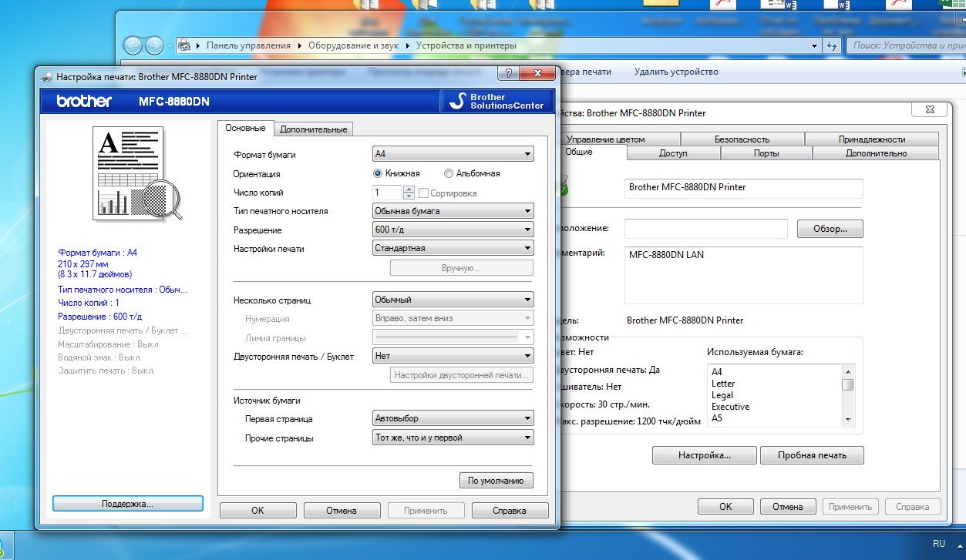This screenshot has height=560, width=966.
Task: Click the printer name field in properties
Action: click(x=743, y=188)
